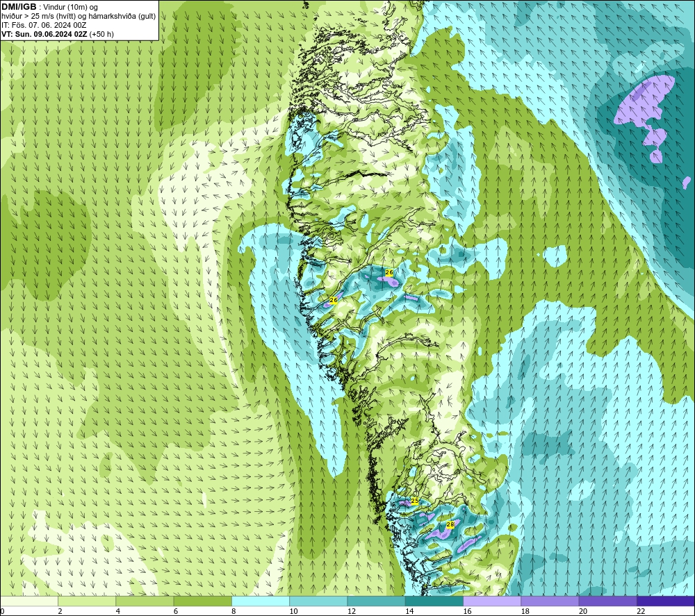Click the scale value 12

[x=352, y=611]
